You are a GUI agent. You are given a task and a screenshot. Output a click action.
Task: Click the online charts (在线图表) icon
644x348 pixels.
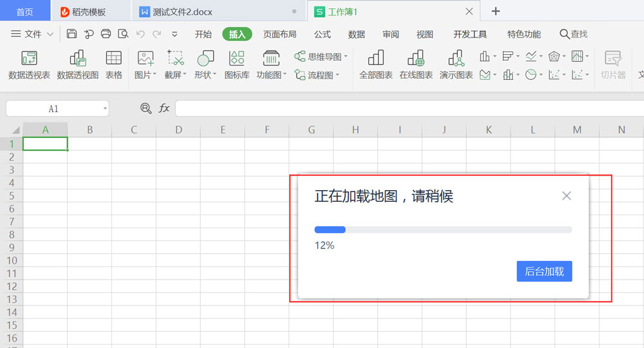415,65
